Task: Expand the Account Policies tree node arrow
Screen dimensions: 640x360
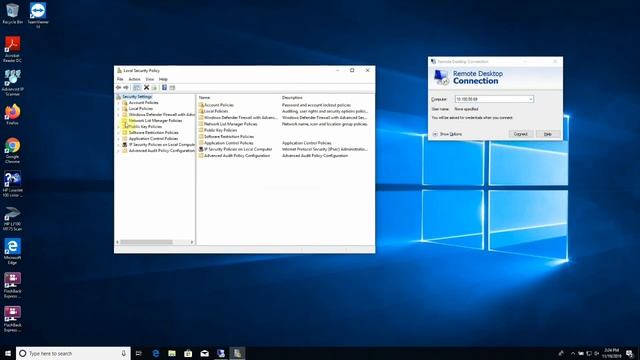Action: point(119,103)
